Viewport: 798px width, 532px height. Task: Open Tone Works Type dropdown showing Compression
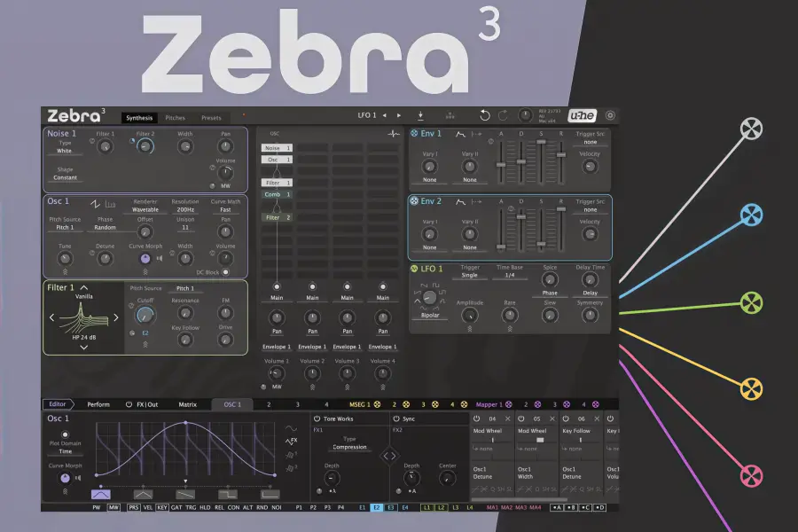[349, 447]
